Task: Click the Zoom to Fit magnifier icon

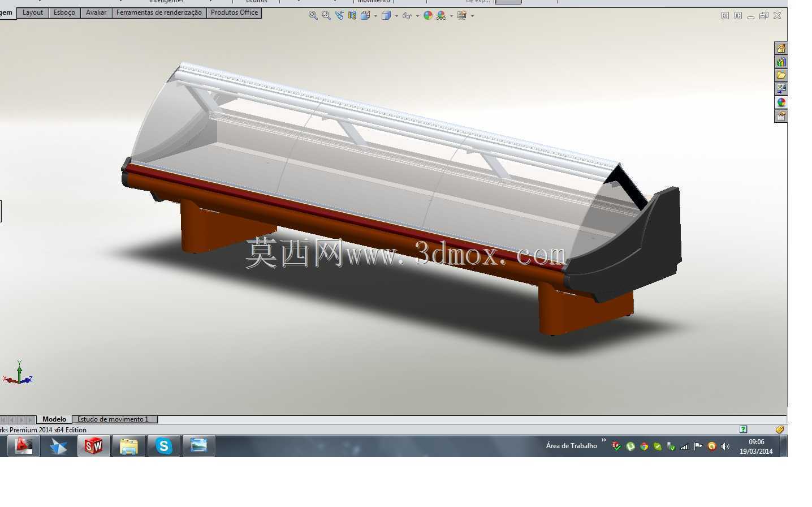Action: coord(313,16)
